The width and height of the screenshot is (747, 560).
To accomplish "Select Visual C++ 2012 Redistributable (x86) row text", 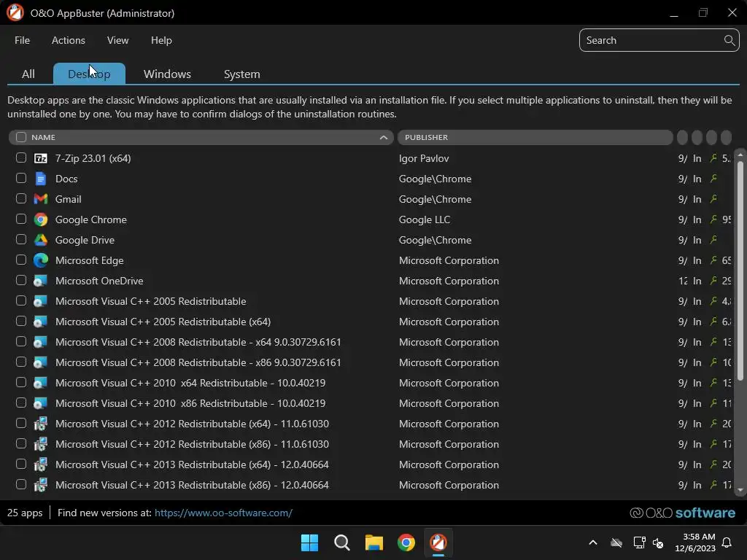I will (x=192, y=444).
